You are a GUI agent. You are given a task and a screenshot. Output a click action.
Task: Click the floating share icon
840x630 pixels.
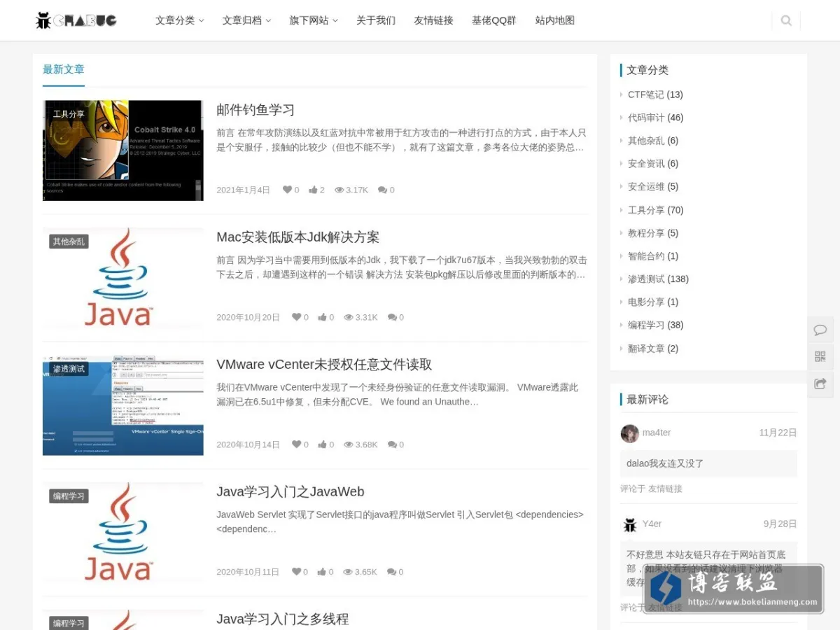click(x=820, y=384)
